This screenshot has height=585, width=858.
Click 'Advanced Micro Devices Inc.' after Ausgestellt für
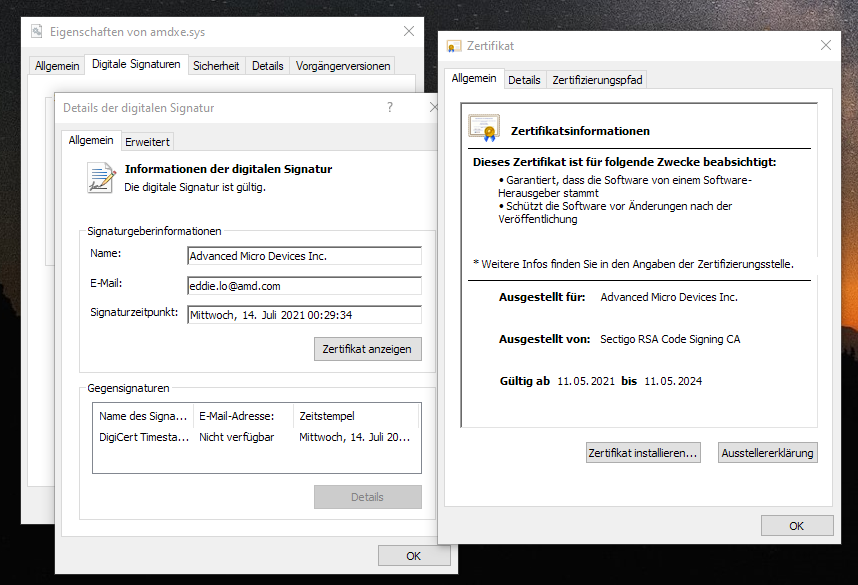[x=669, y=297]
